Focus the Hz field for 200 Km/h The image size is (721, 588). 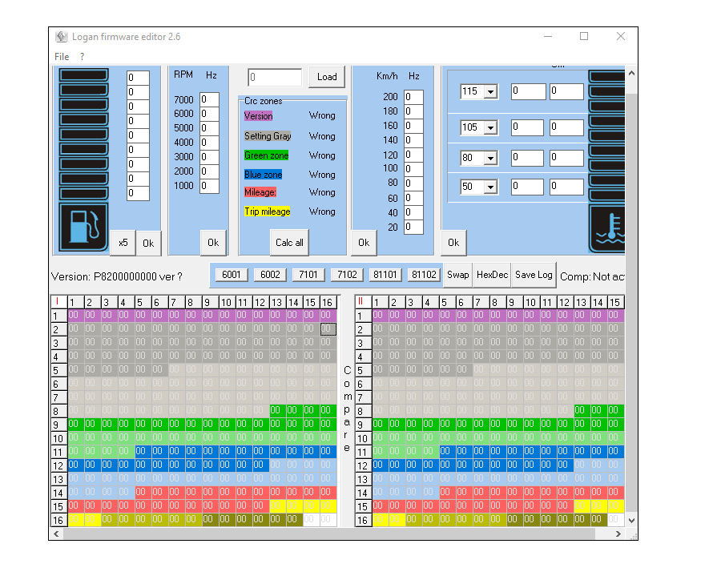[x=413, y=97]
